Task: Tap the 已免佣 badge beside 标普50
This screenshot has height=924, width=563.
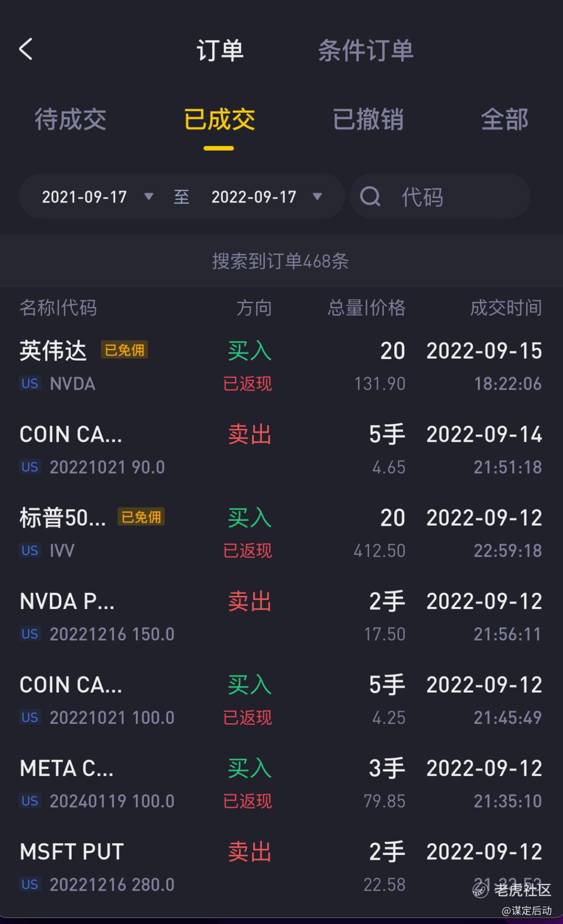Action: (141, 517)
